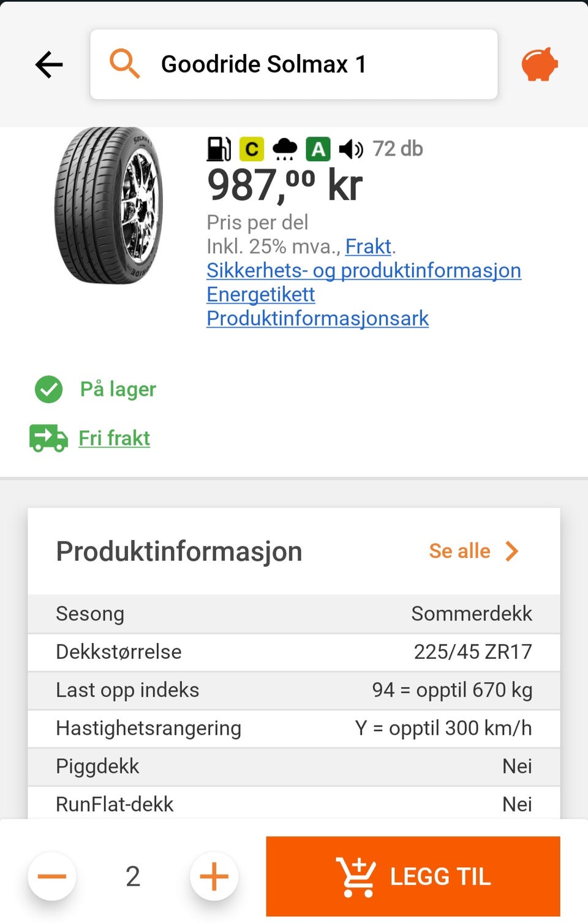Expand product info via Se alle chevron
Viewport: 588px width, 923px height.
512,551
